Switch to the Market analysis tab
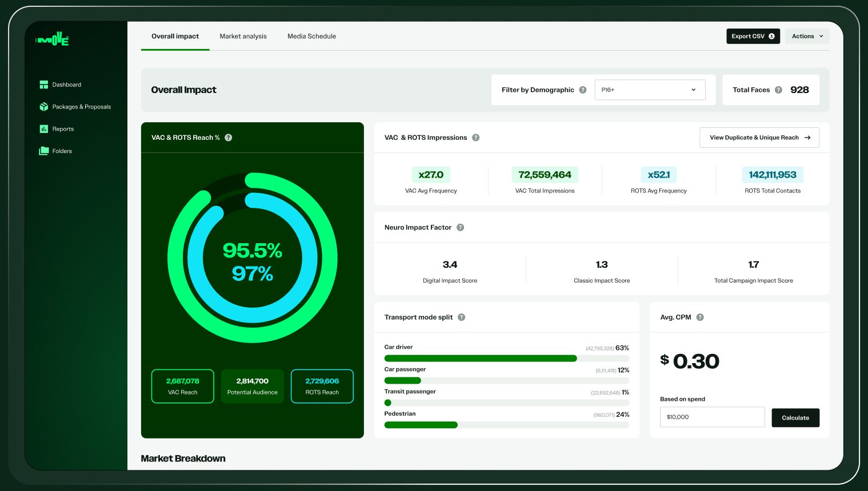 point(243,36)
